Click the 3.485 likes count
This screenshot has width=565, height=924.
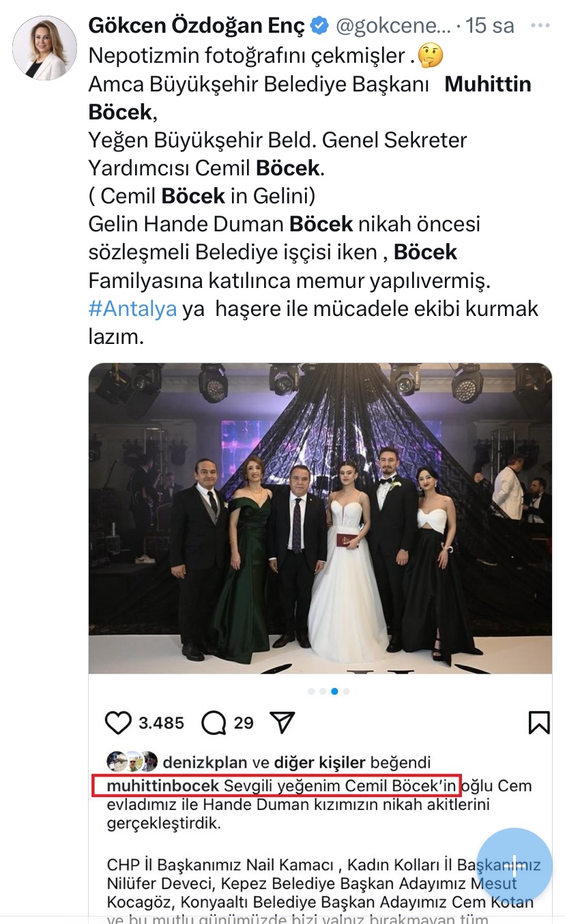161,723
